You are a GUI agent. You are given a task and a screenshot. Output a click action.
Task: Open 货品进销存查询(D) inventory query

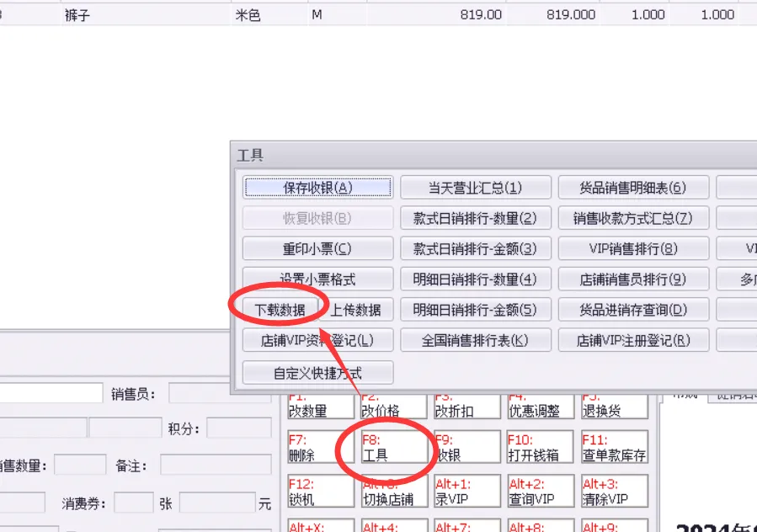633,309
